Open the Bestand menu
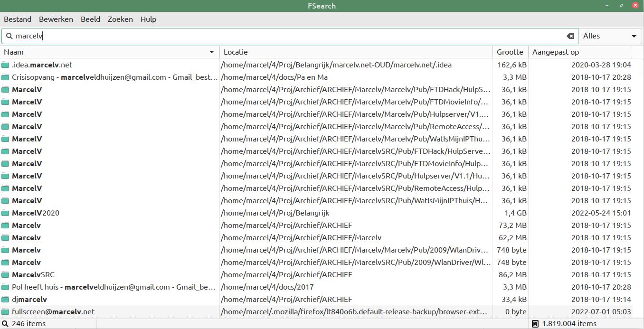The image size is (644, 329). point(18,19)
